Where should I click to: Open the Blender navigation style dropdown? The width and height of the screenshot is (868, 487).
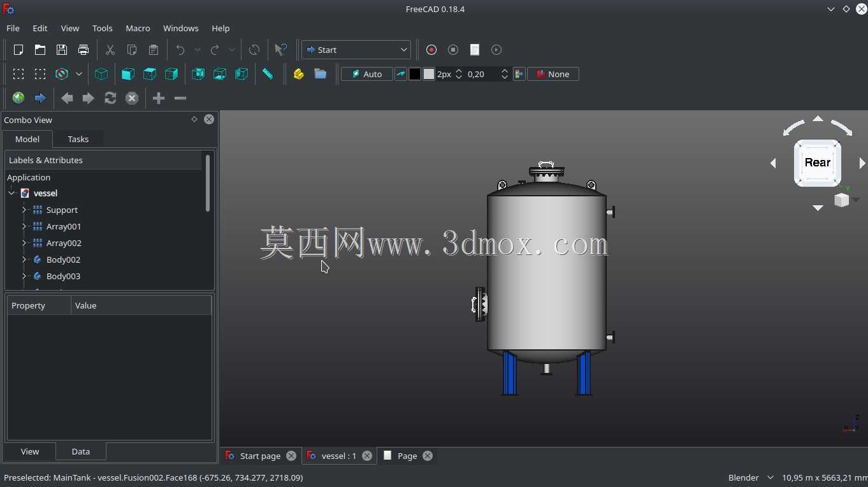751,477
